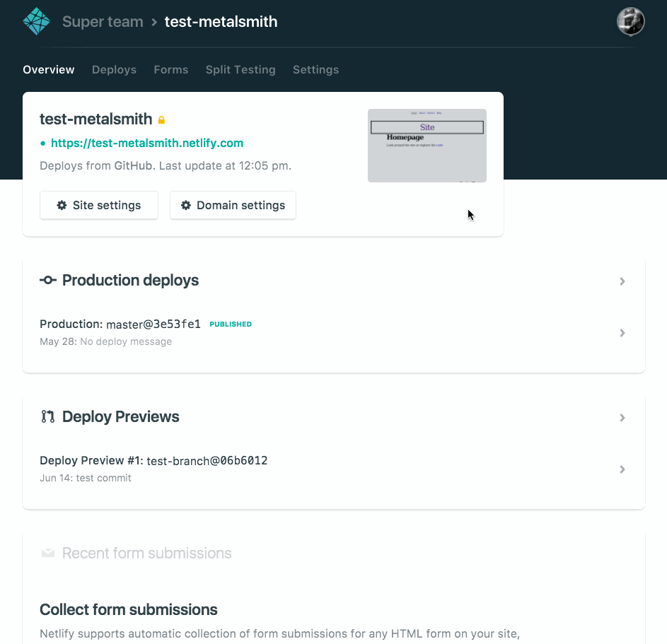Open the Split Testing tab
Image resolution: width=667 pixels, height=644 pixels.
[240, 69]
